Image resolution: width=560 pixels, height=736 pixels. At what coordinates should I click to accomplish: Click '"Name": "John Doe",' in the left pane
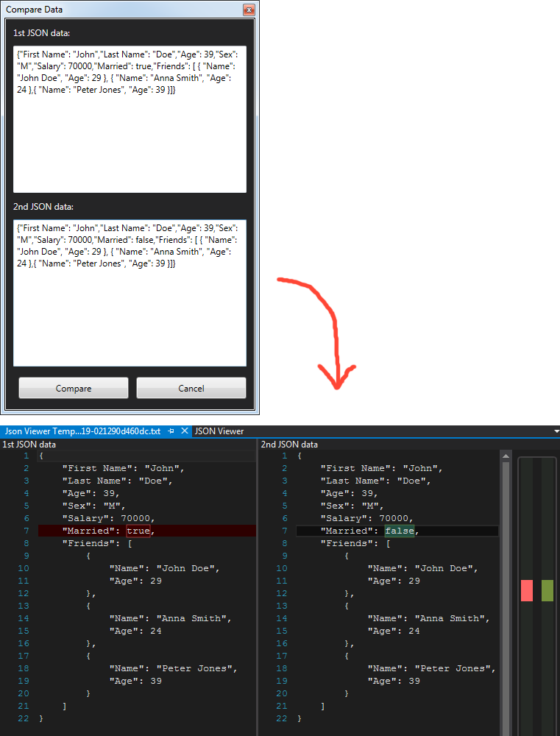tap(165, 568)
